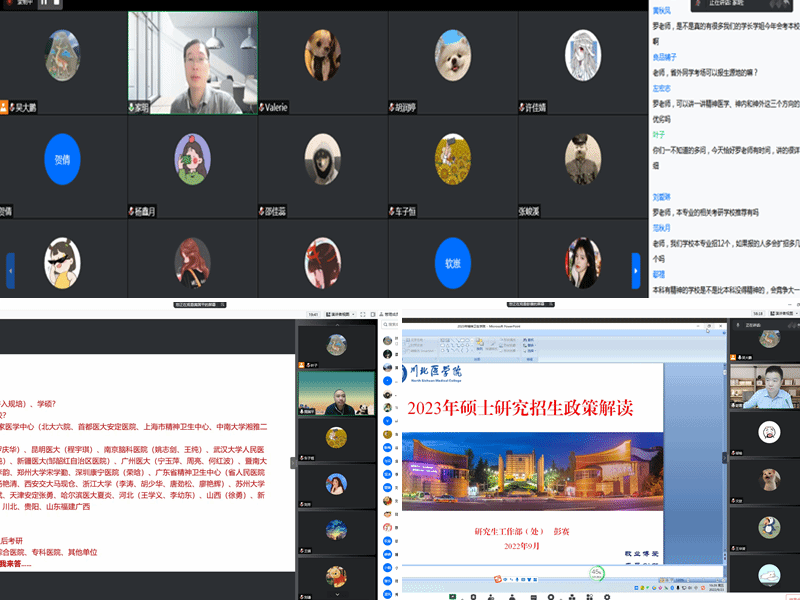The height and width of the screenshot is (600, 800).
Task: Click the pause recording button at top left
Action: coord(43,4)
